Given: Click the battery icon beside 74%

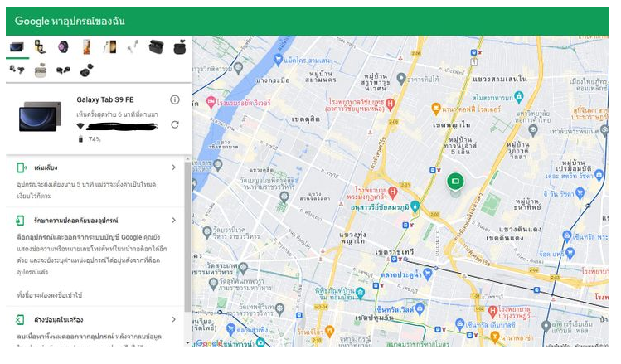Looking at the screenshot, I should pos(80,139).
